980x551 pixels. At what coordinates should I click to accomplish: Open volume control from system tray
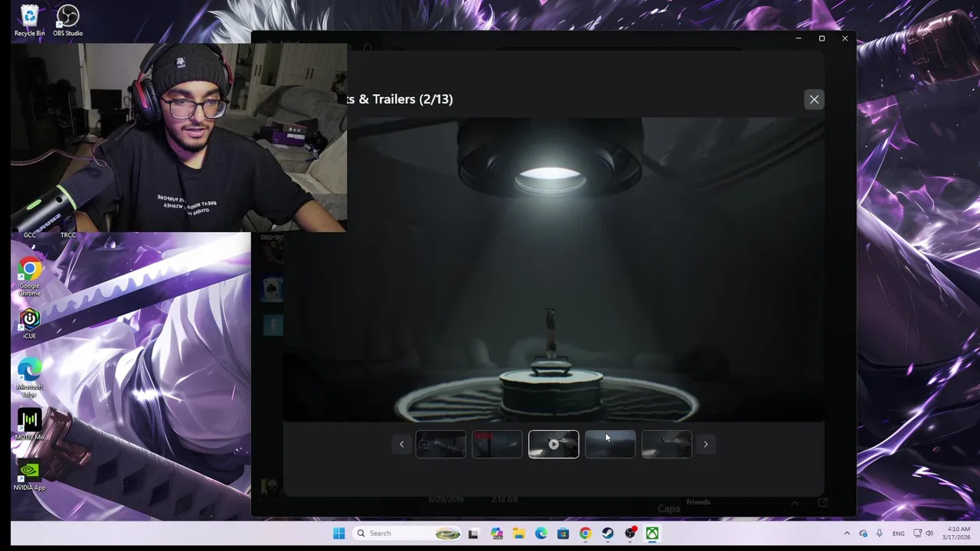929,533
